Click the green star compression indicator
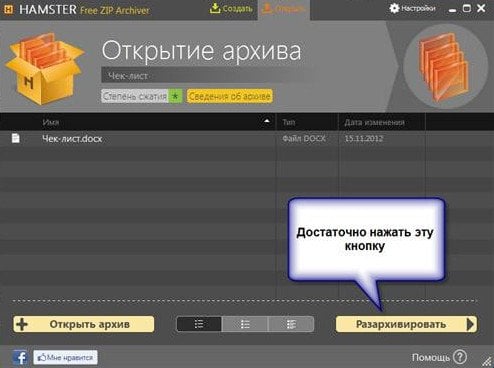 (175, 96)
